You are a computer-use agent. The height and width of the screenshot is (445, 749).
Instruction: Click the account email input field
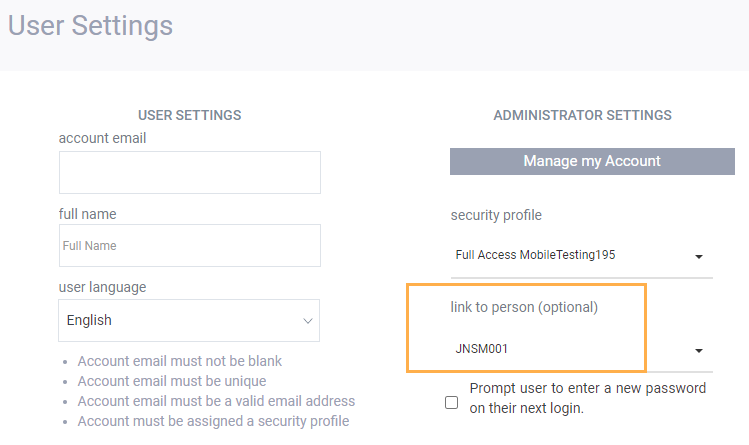tap(189, 172)
